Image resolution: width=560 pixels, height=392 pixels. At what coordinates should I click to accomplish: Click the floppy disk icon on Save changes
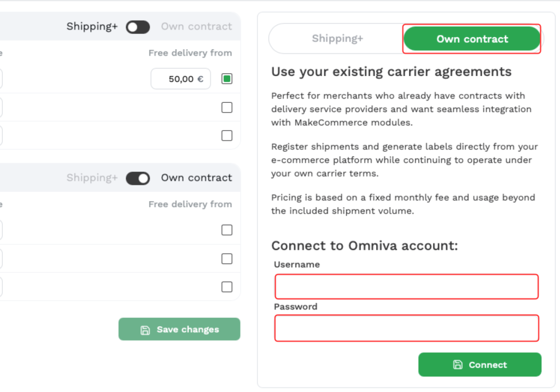145,330
